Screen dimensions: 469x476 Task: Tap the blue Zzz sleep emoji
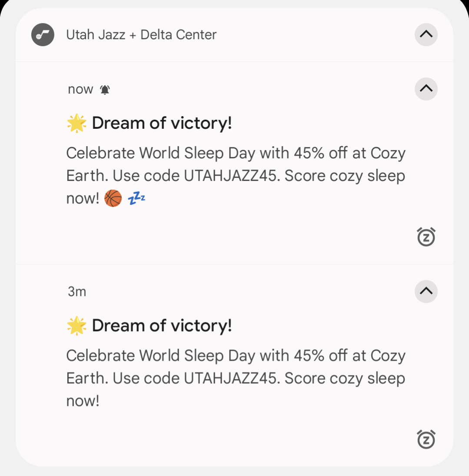pos(136,199)
